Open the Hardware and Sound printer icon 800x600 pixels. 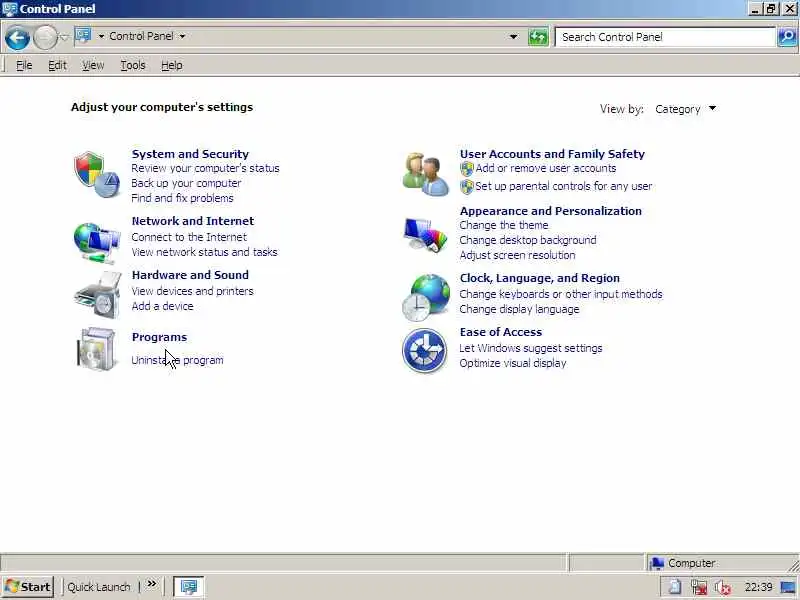point(98,296)
